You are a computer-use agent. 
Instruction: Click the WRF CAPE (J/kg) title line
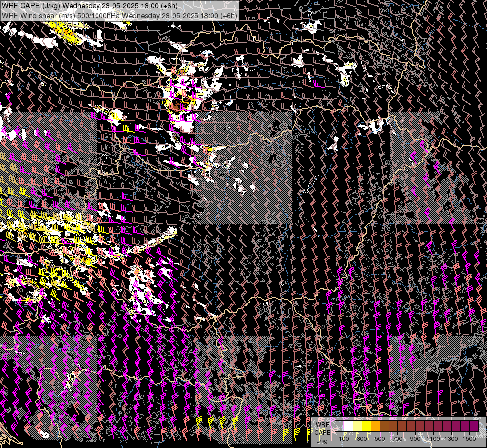(90, 6)
